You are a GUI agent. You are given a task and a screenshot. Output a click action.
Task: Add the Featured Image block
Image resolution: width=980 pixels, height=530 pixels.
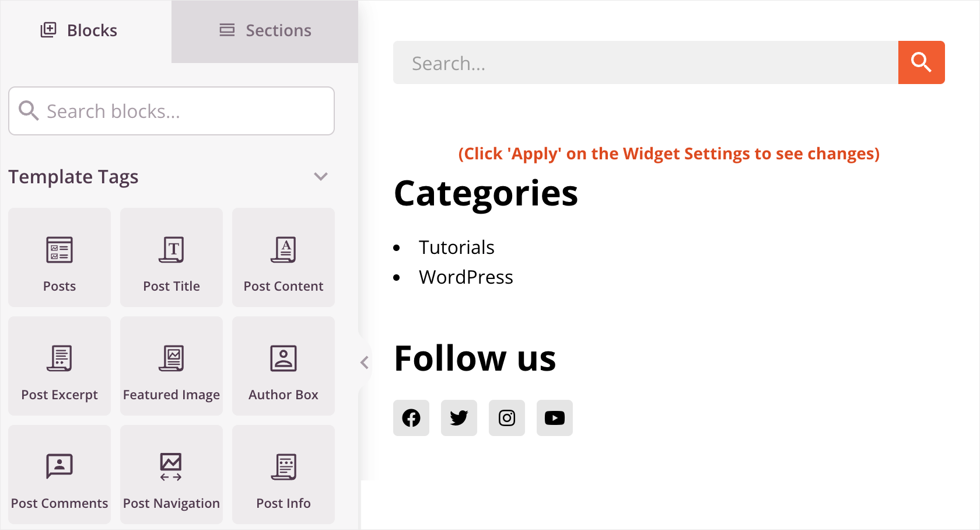171,366
